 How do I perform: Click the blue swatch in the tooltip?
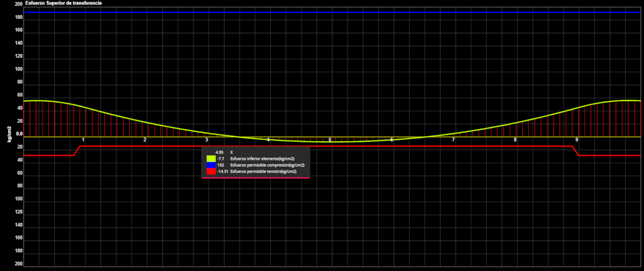pos(211,165)
